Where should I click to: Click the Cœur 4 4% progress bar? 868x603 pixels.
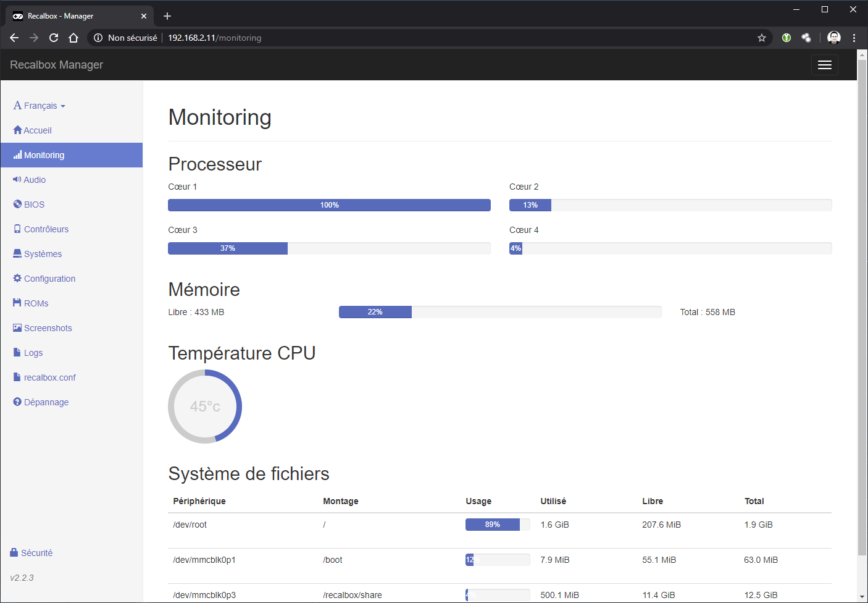pyautogui.click(x=670, y=248)
